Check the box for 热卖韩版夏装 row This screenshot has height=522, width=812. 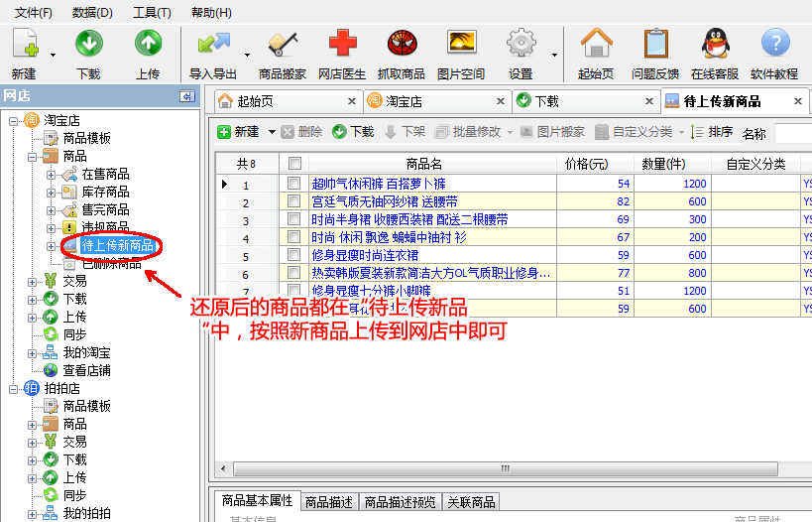[293, 272]
